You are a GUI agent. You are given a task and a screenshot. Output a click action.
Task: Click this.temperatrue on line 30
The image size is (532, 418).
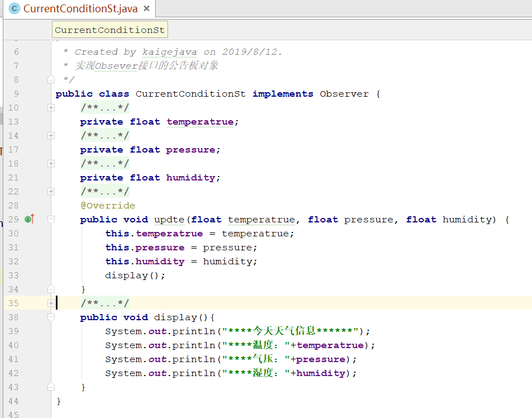click(x=154, y=234)
